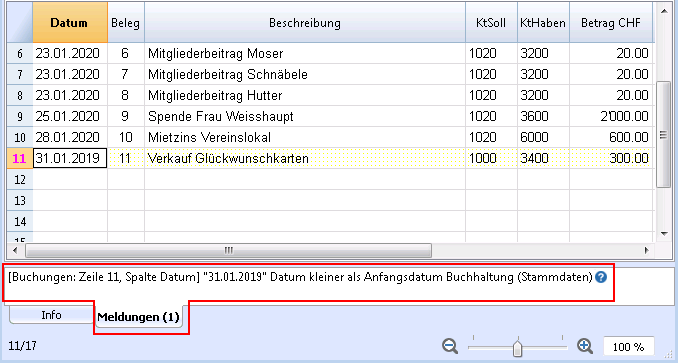
Task: Click the horizontal scrollbar left arrow
Action: [16, 250]
